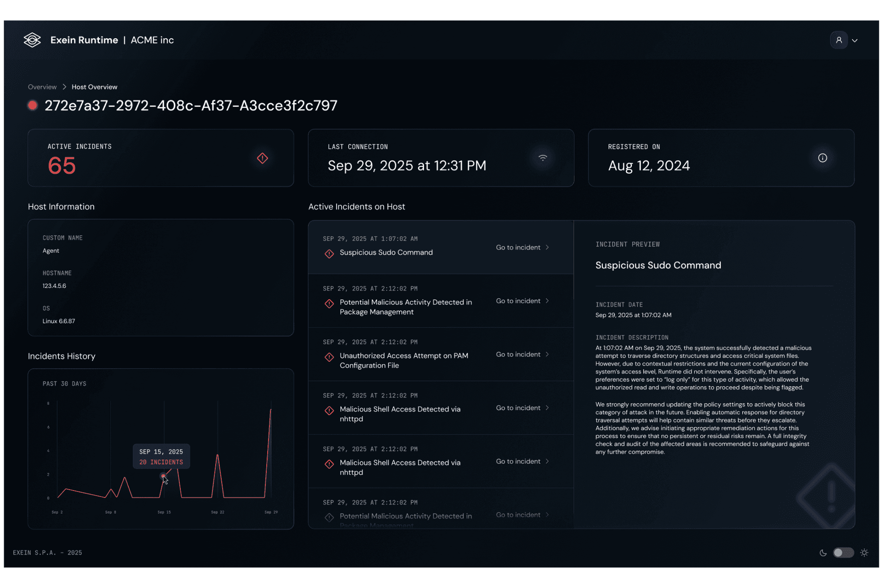
Task: Click the sun light mode icon
Action: [x=864, y=553]
